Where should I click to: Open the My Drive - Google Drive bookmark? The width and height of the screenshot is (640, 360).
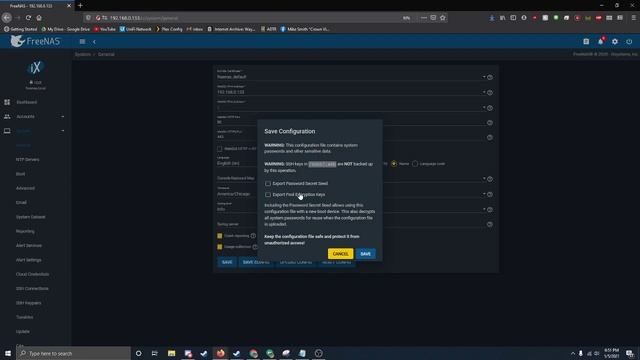[65, 29]
